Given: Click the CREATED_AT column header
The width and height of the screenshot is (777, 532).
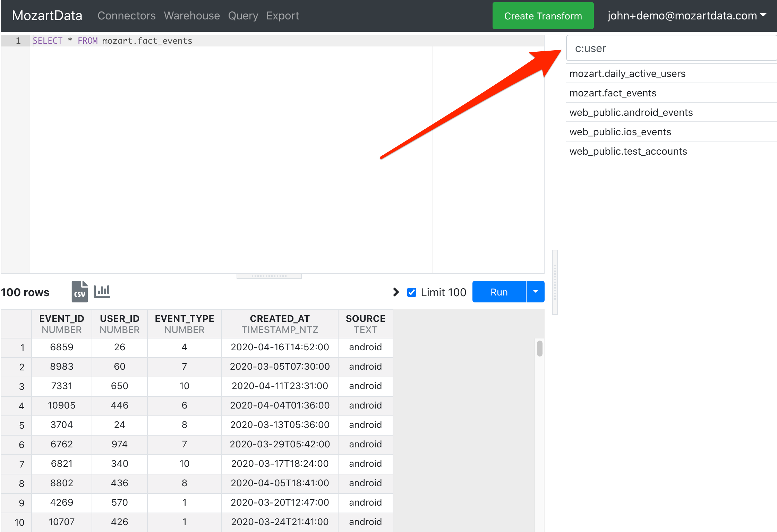Looking at the screenshot, I should click(280, 324).
